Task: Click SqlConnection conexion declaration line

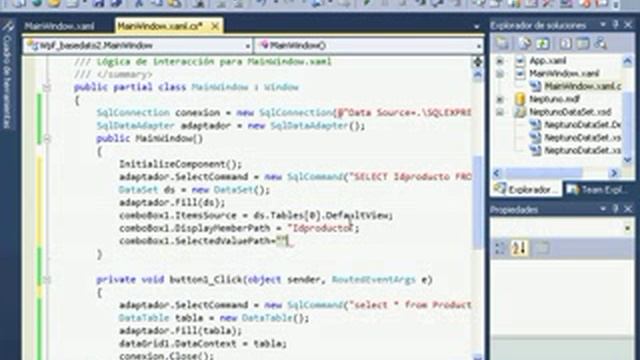Action: click(x=284, y=113)
